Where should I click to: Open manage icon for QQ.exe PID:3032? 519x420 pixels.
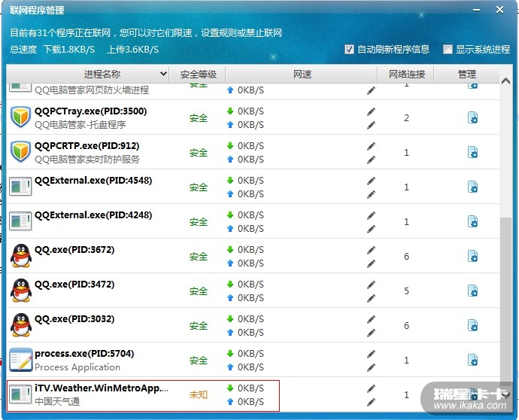coord(472,326)
